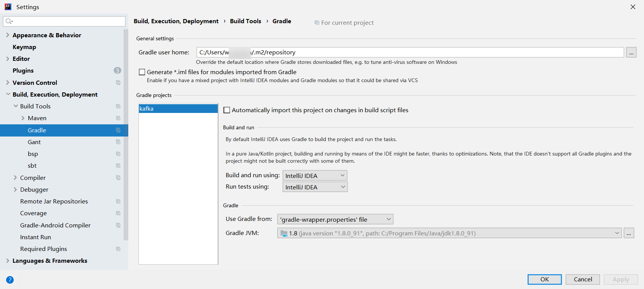644x289 pixels.
Task: Click project-level icon next to Maven
Action: point(118,118)
